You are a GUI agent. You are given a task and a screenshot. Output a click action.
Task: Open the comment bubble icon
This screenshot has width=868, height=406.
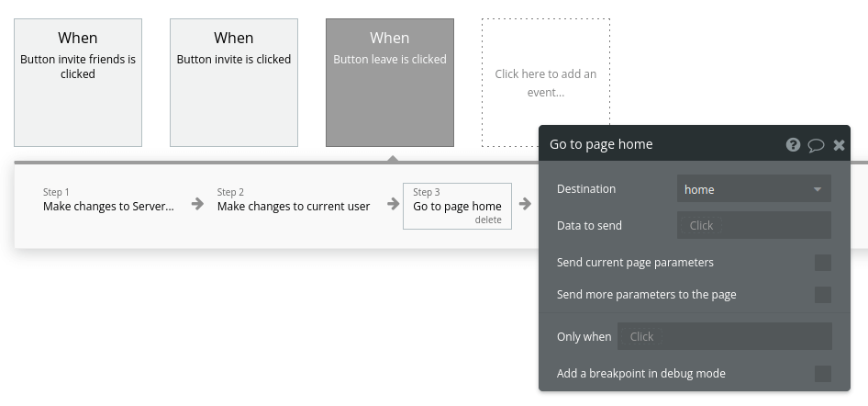point(816,145)
